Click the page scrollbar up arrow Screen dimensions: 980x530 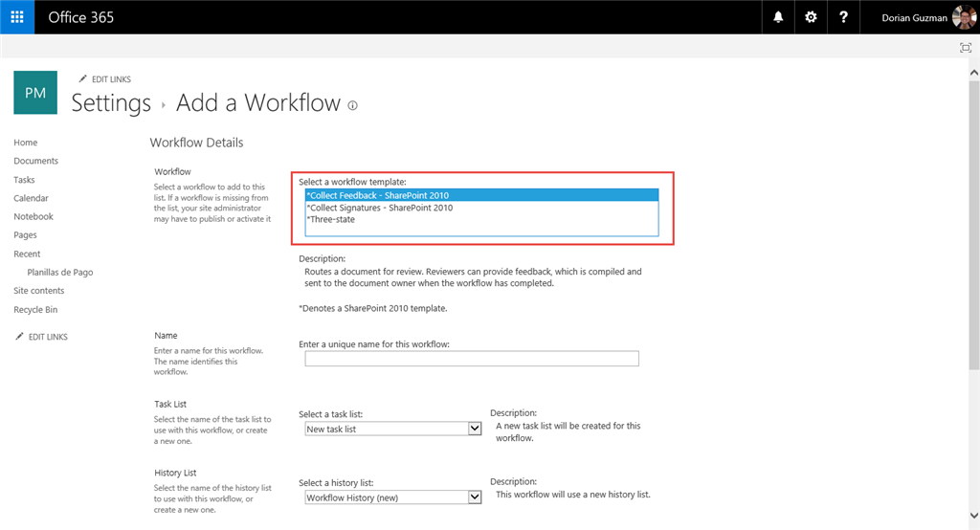point(973,73)
